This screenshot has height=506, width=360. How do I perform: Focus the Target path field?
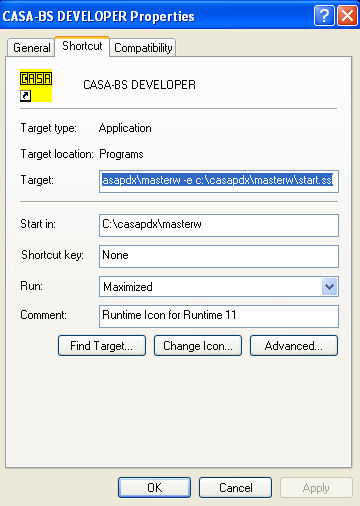(219, 181)
